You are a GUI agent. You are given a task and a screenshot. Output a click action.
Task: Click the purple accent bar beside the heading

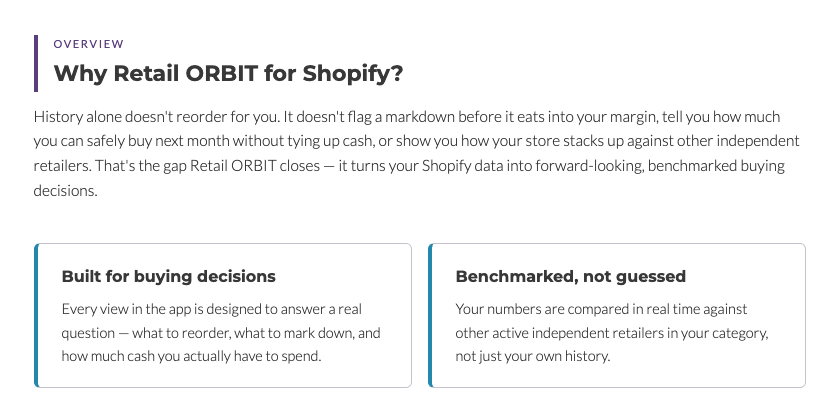[x=36, y=63]
